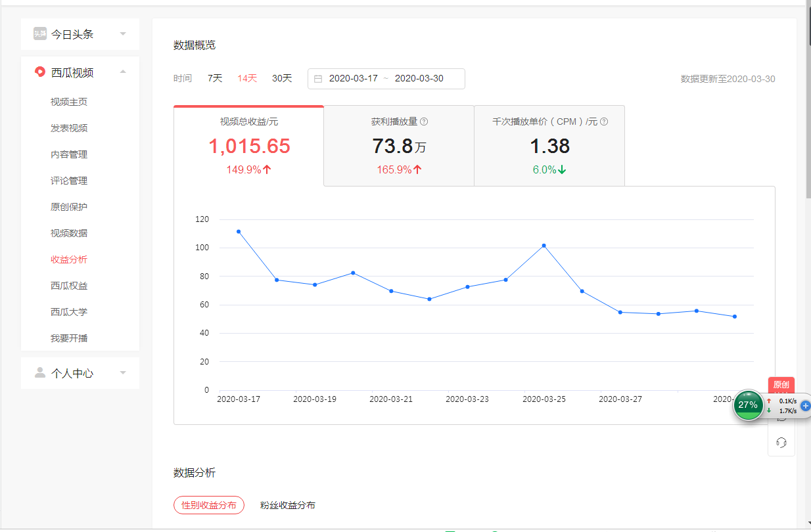This screenshot has height=532, width=811.
Task: Expand the 个人中心 dropdown arrow
Action: click(x=123, y=373)
